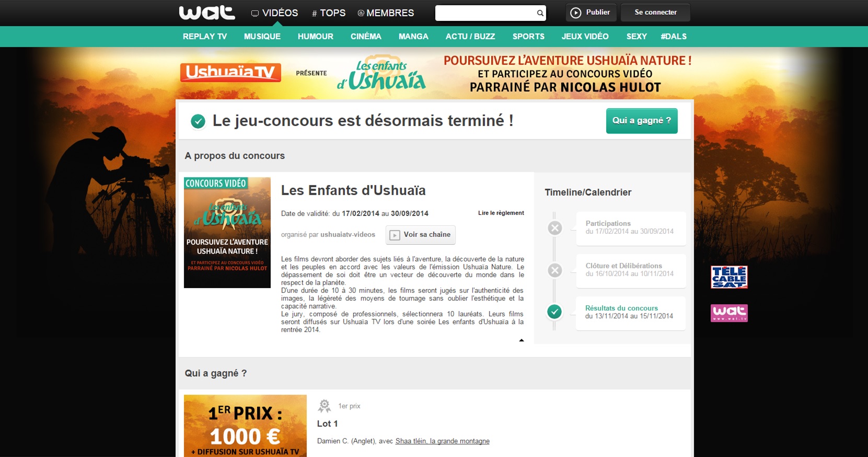This screenshot has height=457, width=868.
Task: Click the wat logo in header
Action: click(207, 13)
